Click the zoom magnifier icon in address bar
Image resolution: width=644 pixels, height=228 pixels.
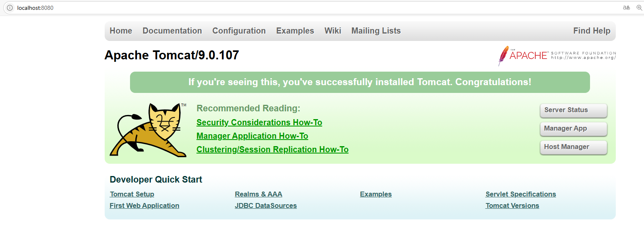[x=639, y=8]
